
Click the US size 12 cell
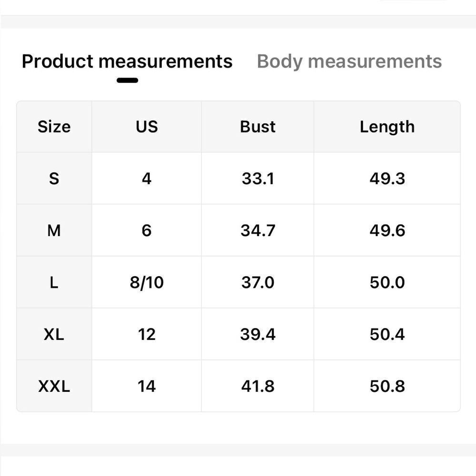pos(147,335)
